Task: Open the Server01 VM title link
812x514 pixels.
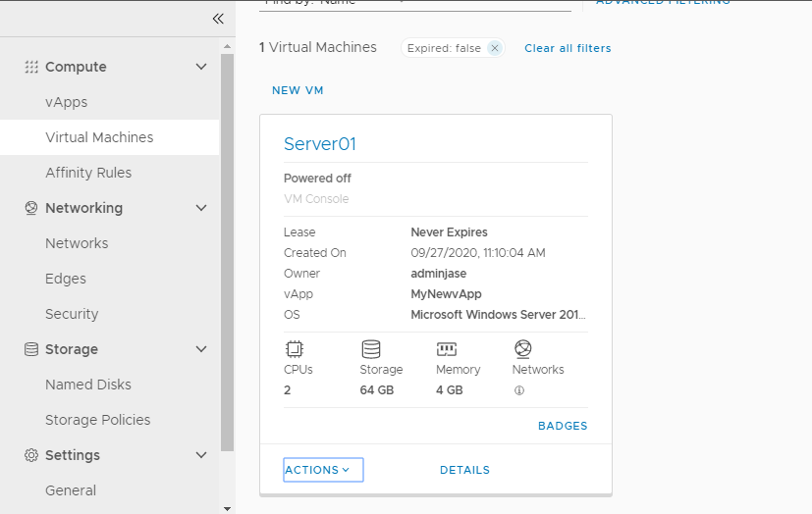Action: pyautogui.click(x=320, y=144)
